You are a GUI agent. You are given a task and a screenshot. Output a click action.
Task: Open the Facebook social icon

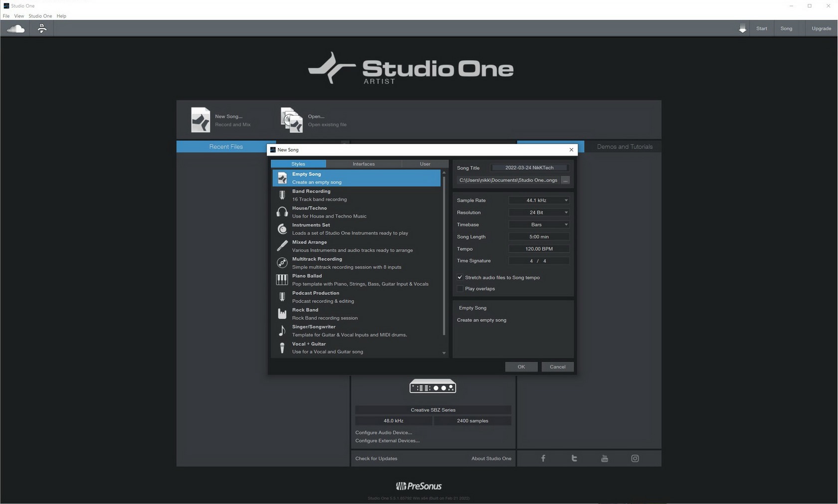(543, 458)
